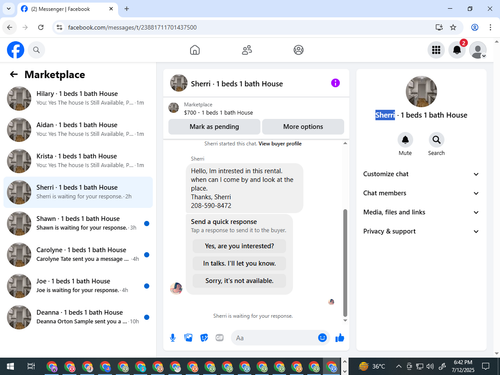The image size is (500, 375).
Task: Send quick reply Yes, are you interested?
Action: 239,246
